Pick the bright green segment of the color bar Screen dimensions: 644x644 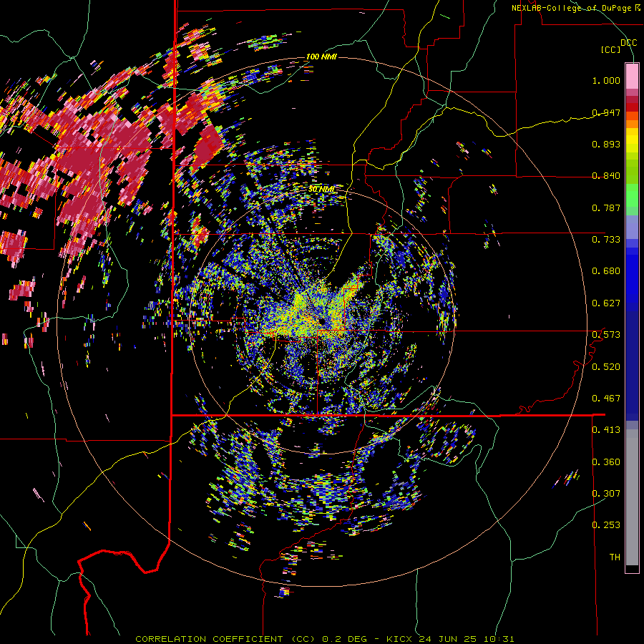632,195
